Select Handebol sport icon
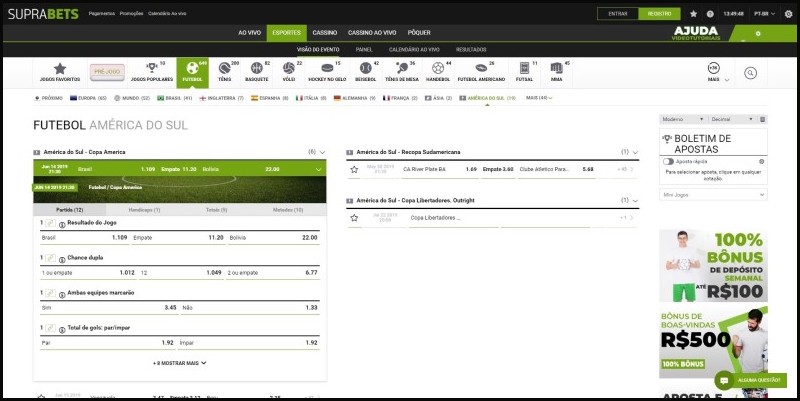The width and height of the screenshot is (800, 401). [438, 68]
